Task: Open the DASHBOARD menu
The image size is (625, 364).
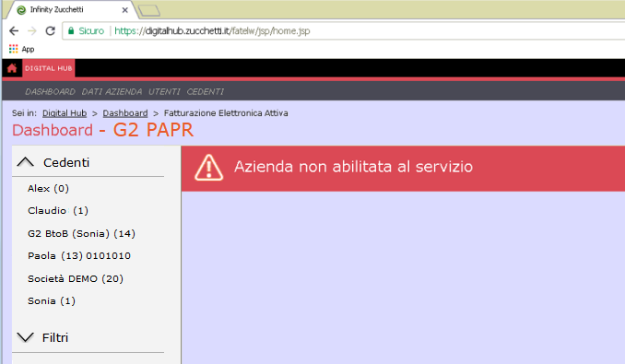Action: (50, 91)
